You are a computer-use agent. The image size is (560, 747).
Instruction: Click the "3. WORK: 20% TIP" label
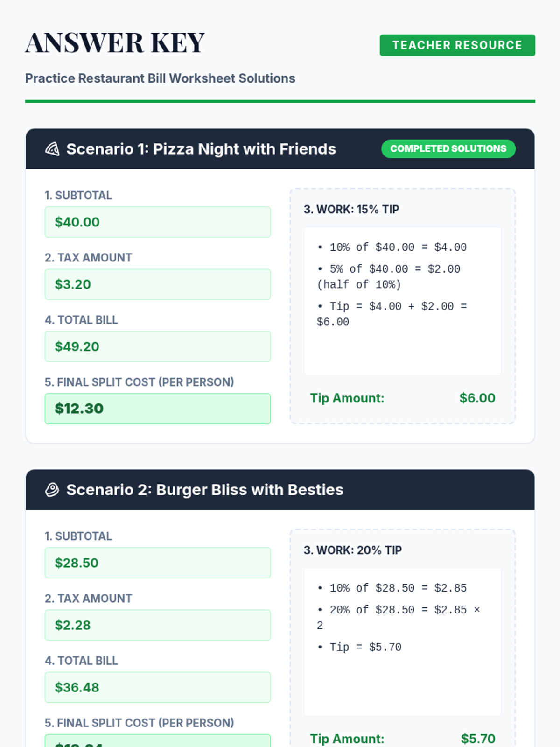click(352, 550)
